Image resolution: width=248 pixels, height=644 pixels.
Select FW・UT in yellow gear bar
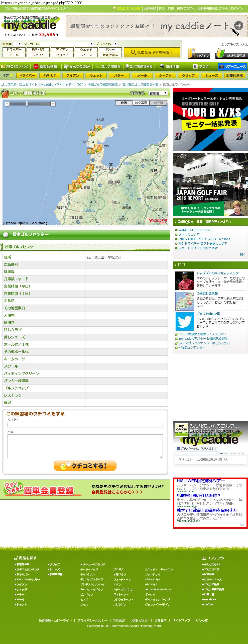[x=50, y=75]
